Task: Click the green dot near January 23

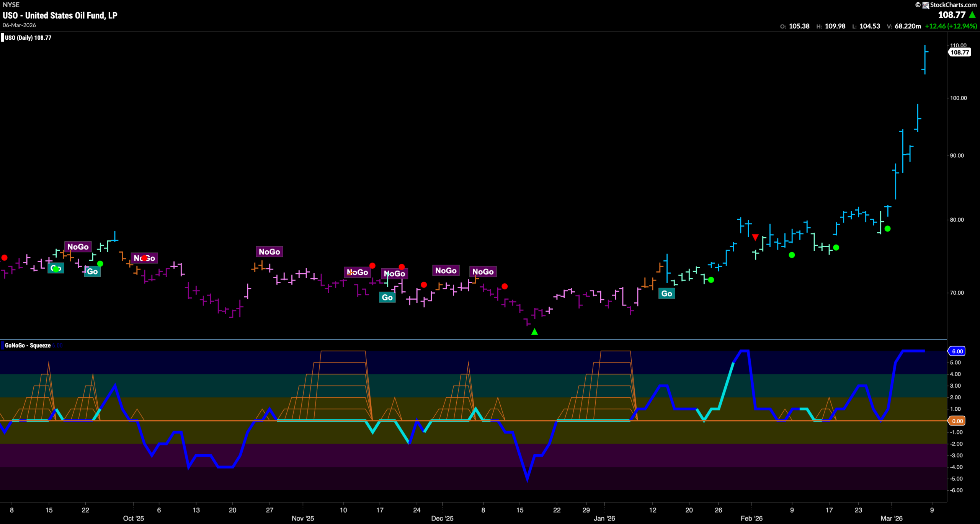Action: coord(711,280)
